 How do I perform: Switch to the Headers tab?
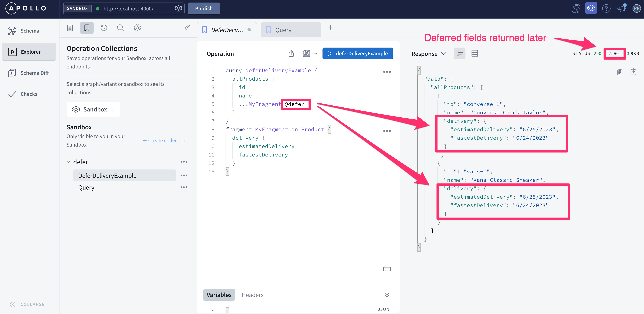(252, 295)
